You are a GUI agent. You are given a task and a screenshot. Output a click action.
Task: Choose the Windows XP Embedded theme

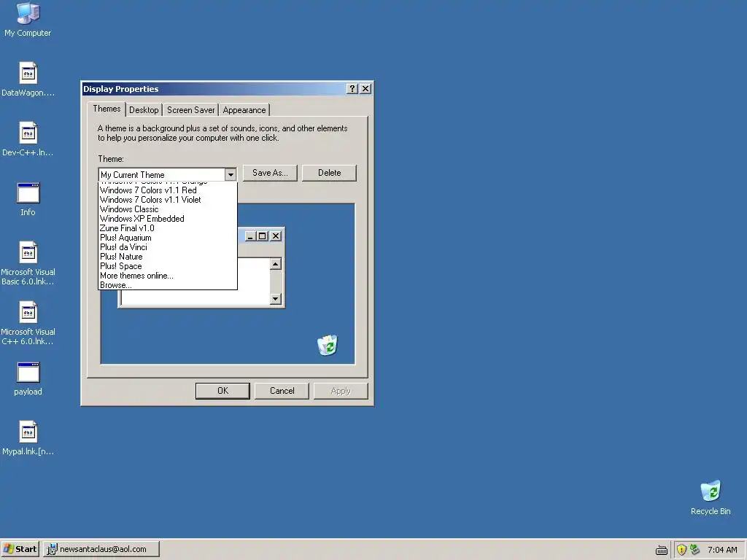pos(167,219)
